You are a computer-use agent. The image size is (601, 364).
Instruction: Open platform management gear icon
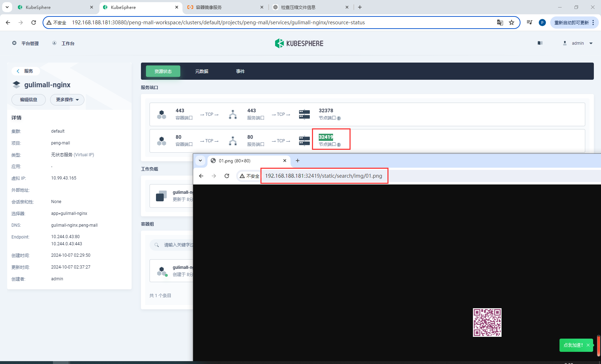(x=14, y=43)
